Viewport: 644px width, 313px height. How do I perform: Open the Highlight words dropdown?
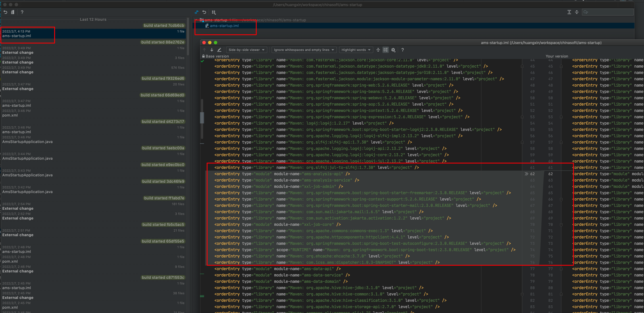[356, 50]
